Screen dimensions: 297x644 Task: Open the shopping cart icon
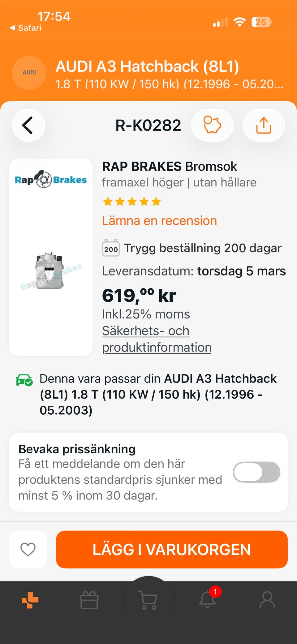(148, 600)
